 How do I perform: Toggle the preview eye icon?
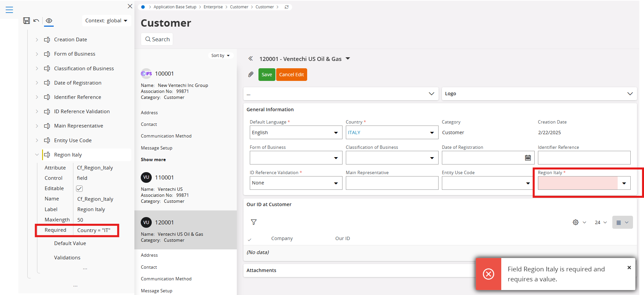coord(49,21)
